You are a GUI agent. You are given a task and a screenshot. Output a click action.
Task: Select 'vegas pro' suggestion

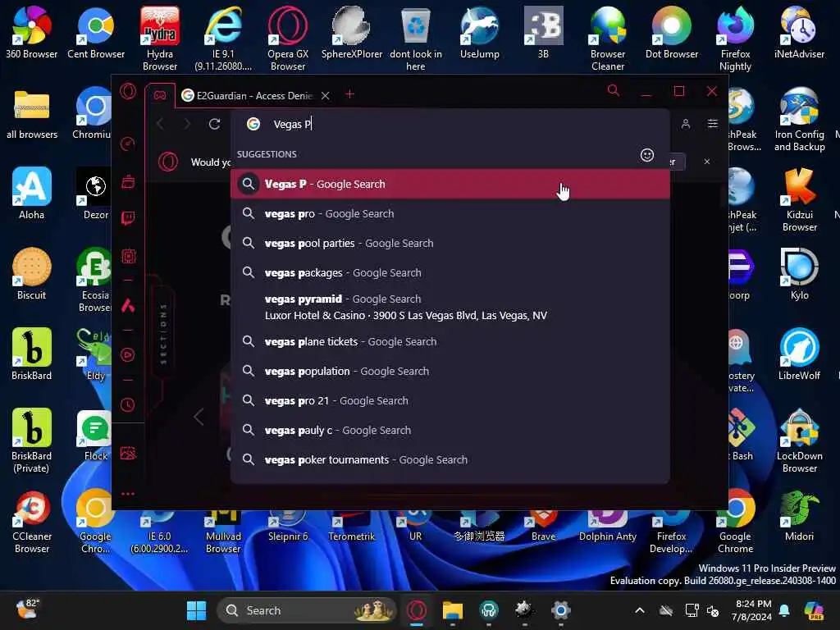(x=450, y=213)
